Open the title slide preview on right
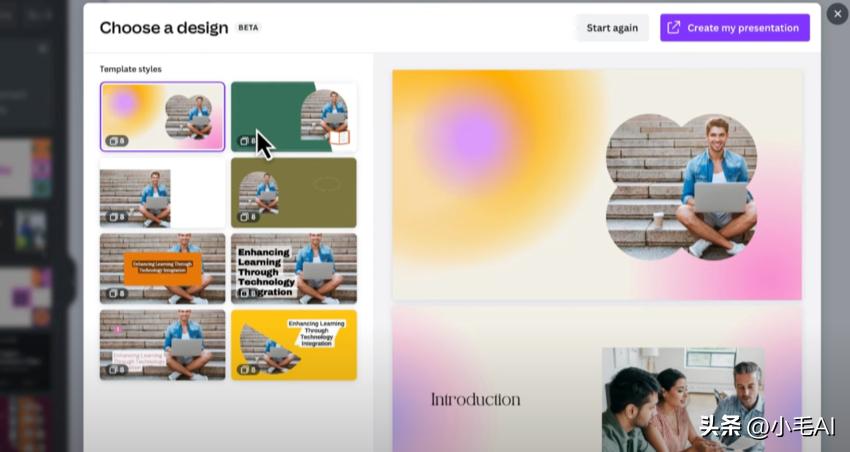The image size is (850, 452). click(597, 184)
